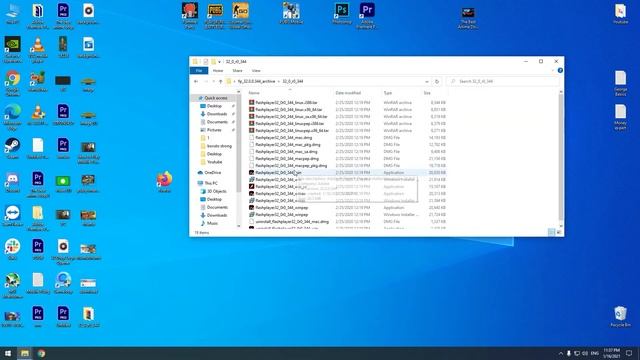
Task: Click Properties icon in Explorer title bar
Action: point(206,62)
